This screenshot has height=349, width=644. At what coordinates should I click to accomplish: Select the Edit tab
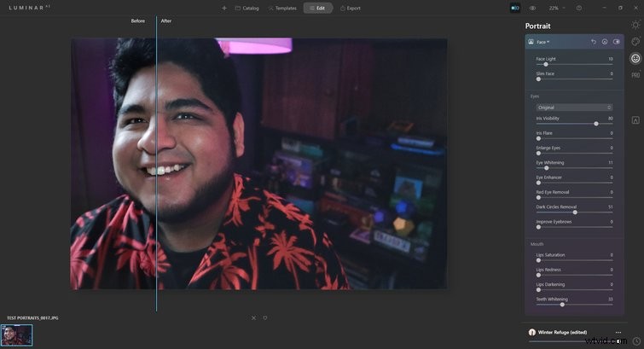tap(318, 9)
